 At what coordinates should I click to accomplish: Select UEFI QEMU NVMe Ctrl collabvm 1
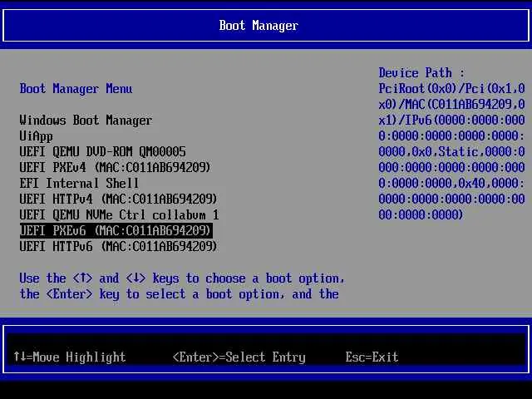[x=119, y=214]
